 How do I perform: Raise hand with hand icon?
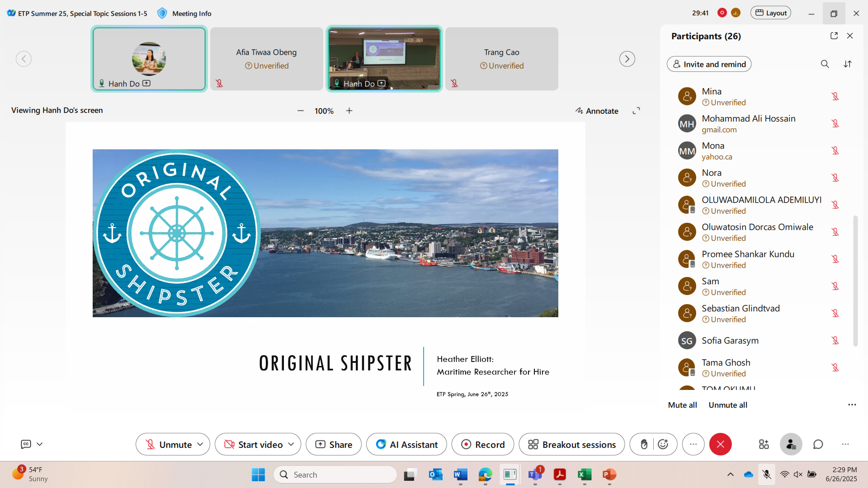[644, 444]
